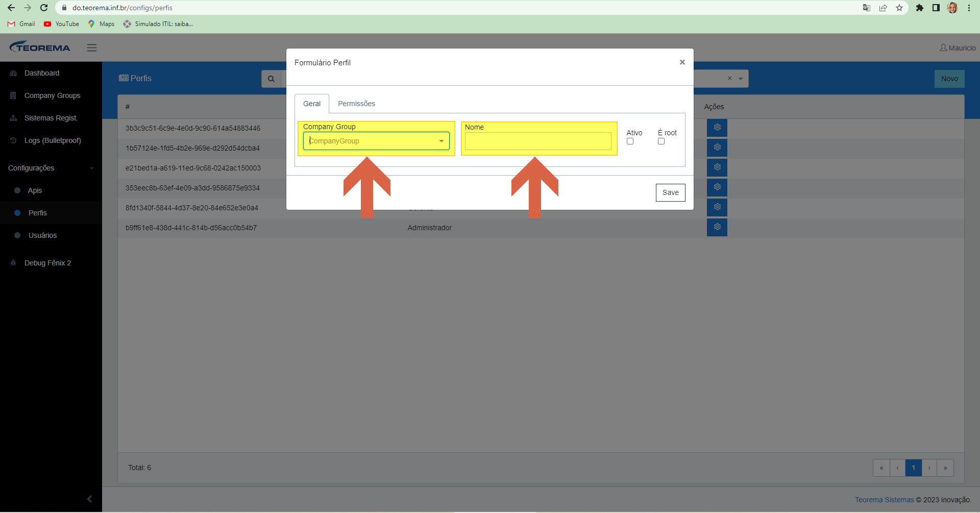Expand the Configurações sidebar section
Image resolution: width=980 pixels, height=513 pixels.
51,168
